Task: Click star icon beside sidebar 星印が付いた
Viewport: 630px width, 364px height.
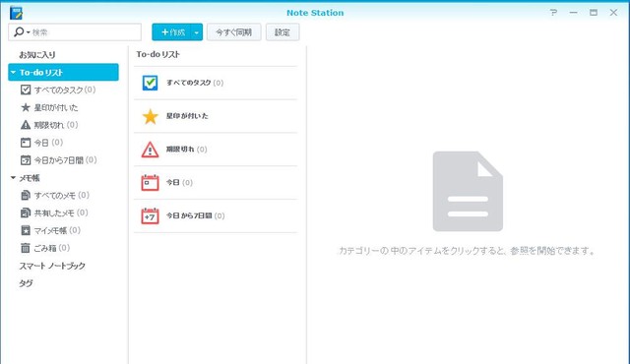Action: coord(26,107)
